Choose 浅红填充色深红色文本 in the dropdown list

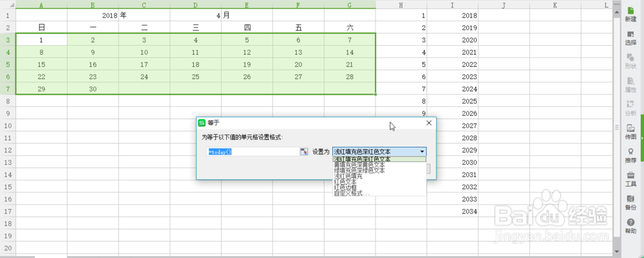pos(379,159)
